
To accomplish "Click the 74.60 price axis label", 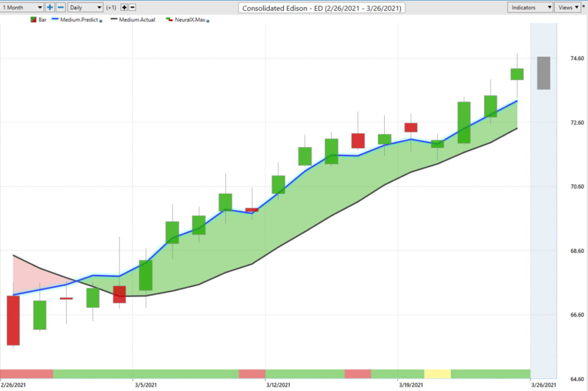I will point(577,59).
